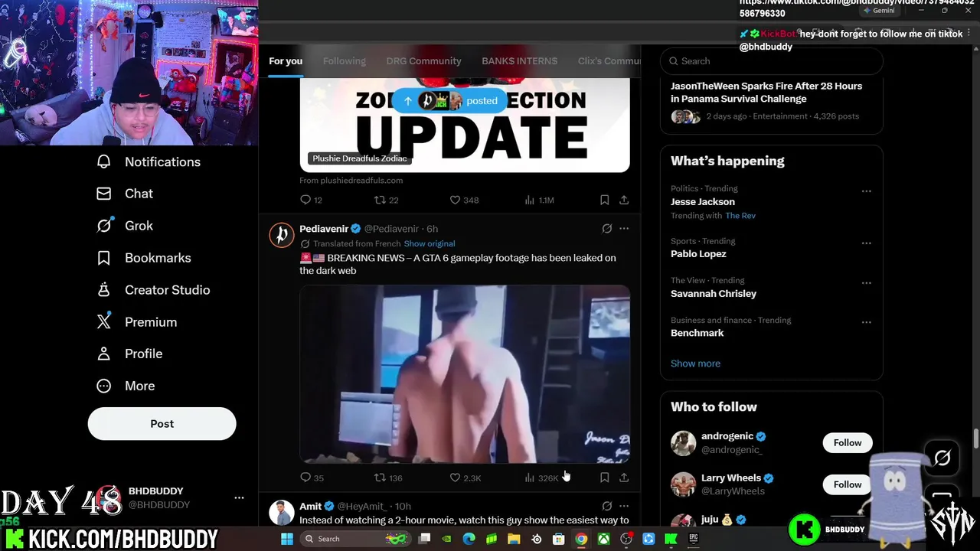Share the Plushie Dreadfuls post

(x=624, y=200)
